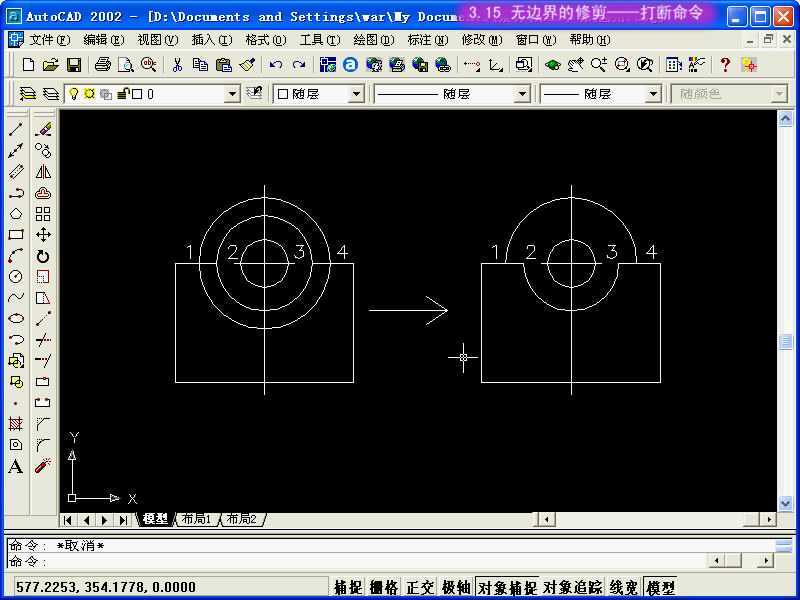Toggle 极轴 polar tracking in status bar

456,587
